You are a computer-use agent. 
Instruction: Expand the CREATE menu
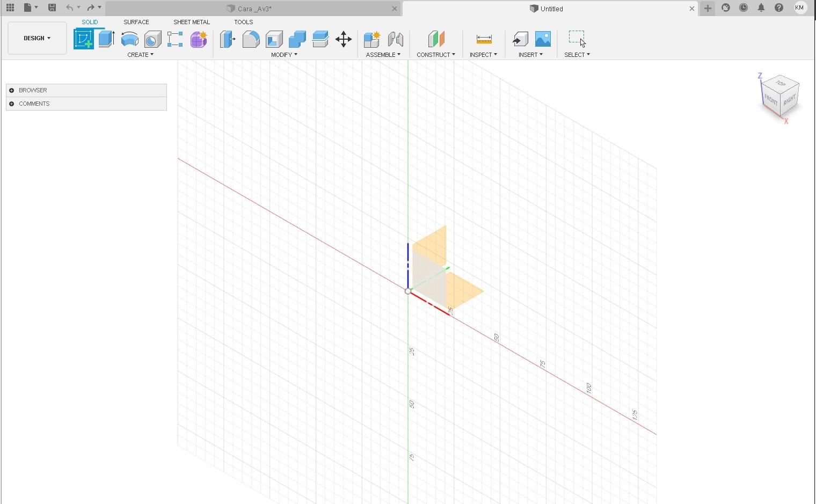(140, 55)
